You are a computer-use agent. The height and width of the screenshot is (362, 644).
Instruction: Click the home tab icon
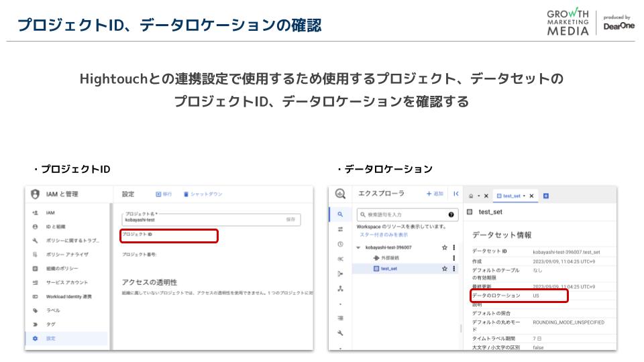[471, 196]
